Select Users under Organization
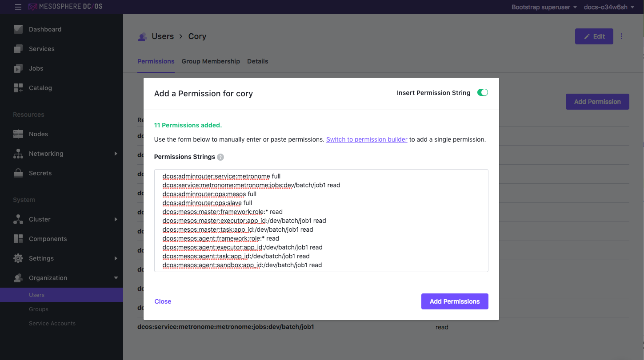The image size is (644, 360). pyautogui.click(x=61, y=295)
